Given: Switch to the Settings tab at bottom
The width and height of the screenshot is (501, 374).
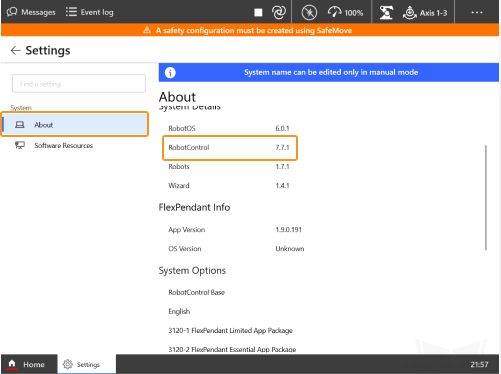Looking at the screenshot, I should click(x=87, y=364).
